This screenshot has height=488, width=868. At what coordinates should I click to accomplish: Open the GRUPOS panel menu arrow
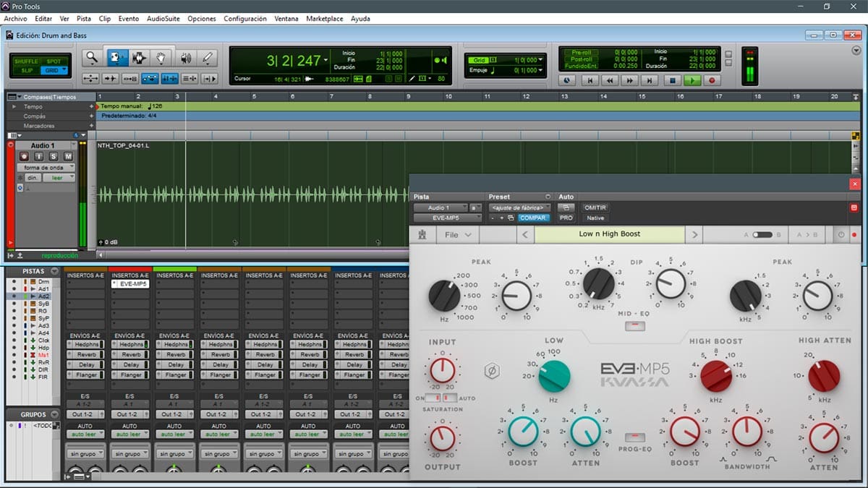54,414
